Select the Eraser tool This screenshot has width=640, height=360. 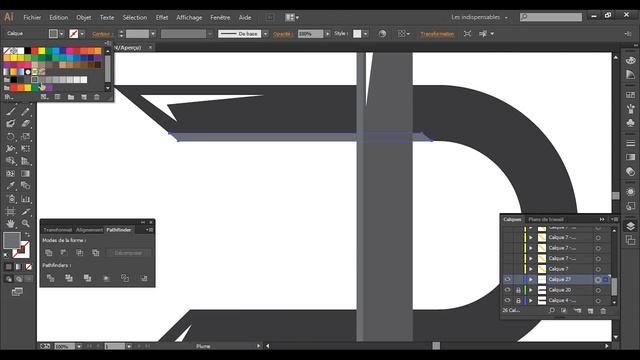coord(25,123)
